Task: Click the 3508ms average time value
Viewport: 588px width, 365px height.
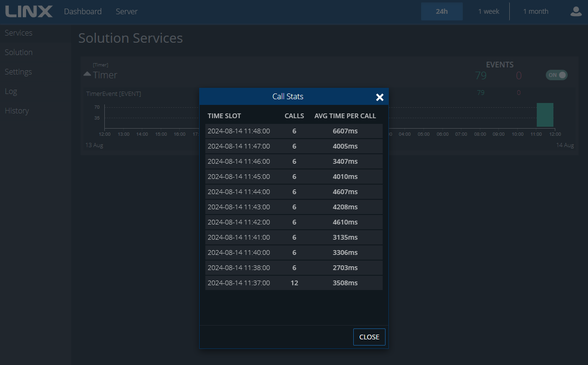Action: pyautogui.click(x=345, y=283)
